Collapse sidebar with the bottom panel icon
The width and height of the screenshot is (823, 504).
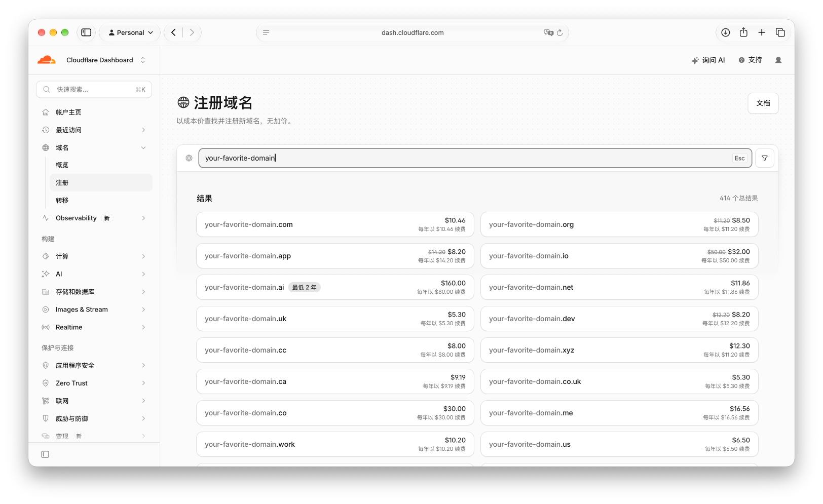45,454
